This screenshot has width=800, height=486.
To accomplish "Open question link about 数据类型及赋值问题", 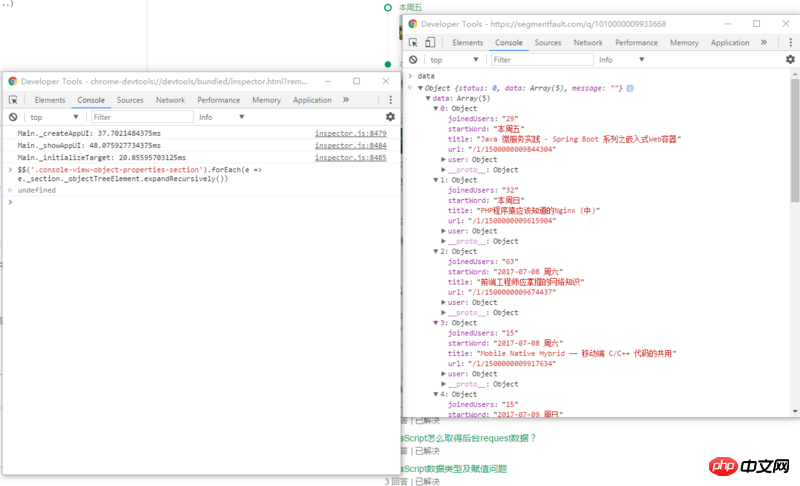I will coord(454,469).
